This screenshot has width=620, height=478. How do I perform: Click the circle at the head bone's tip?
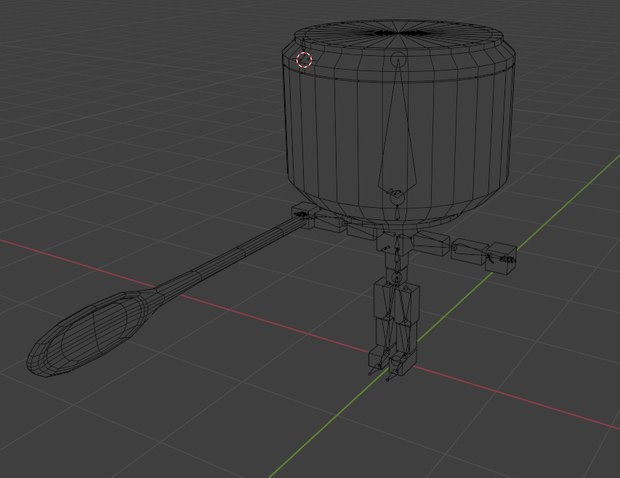[x=398, y=60]
